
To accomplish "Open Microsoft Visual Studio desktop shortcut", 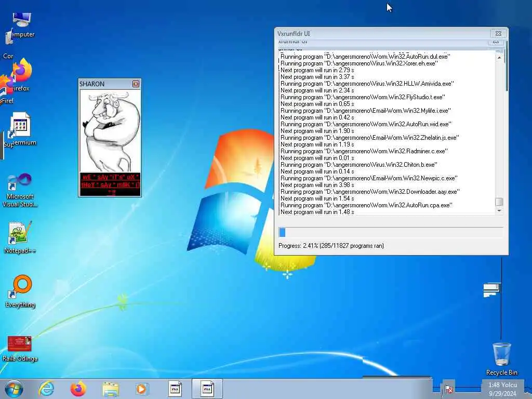I will [20, 190].
